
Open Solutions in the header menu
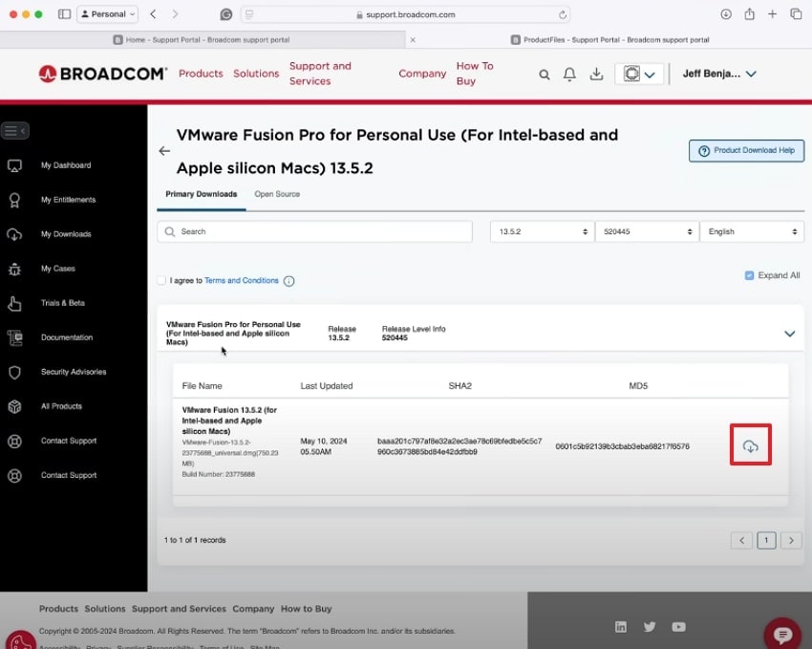coord(256,74)
